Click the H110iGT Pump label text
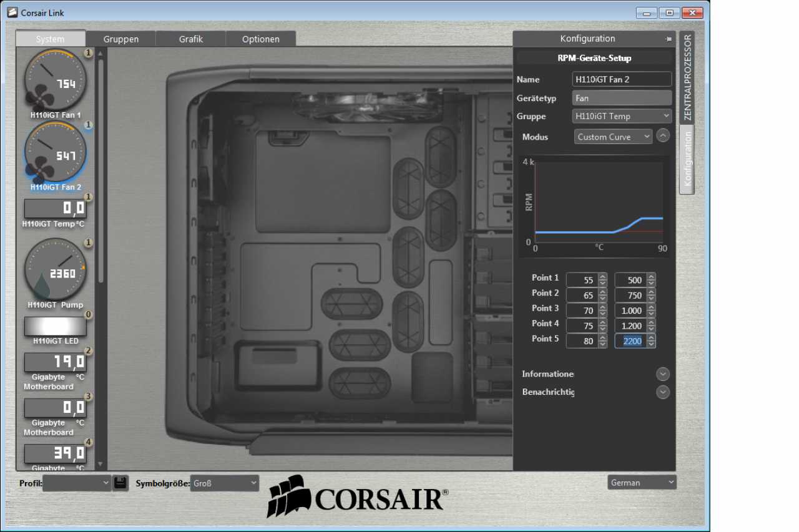This screenshot has width=799, height=532. coord(56,306)
